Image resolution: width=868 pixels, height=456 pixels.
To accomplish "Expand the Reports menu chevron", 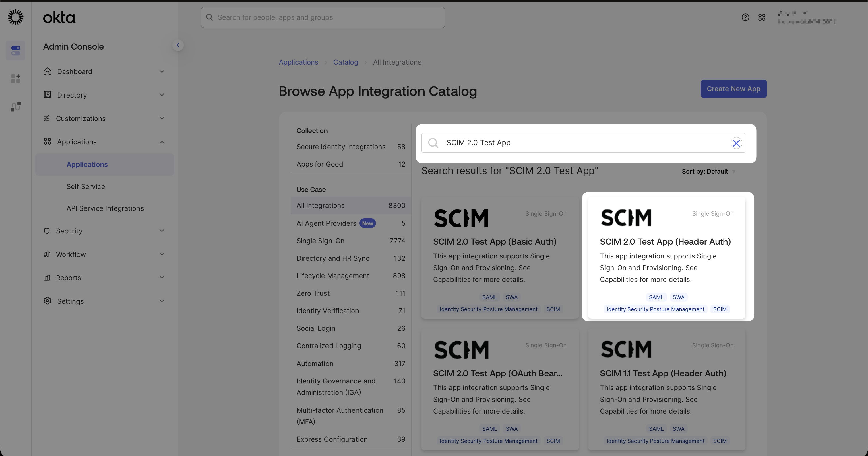I will click(162, 278).
